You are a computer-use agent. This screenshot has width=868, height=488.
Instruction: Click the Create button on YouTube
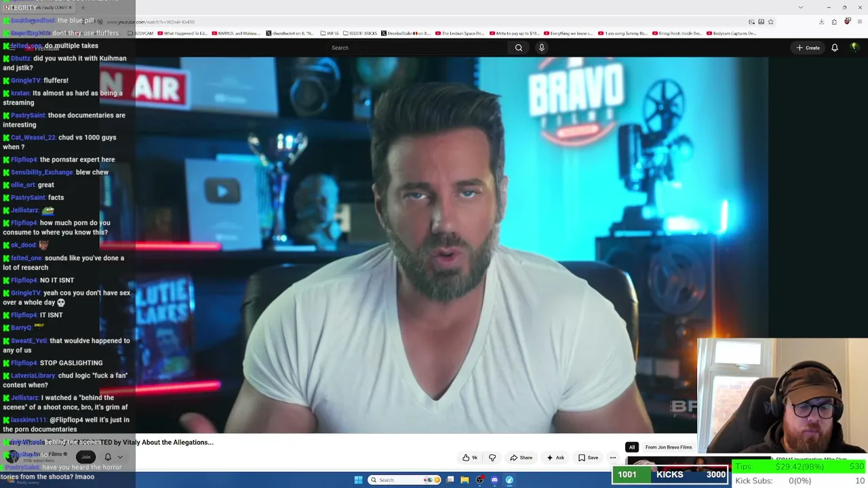pos(808,47)
